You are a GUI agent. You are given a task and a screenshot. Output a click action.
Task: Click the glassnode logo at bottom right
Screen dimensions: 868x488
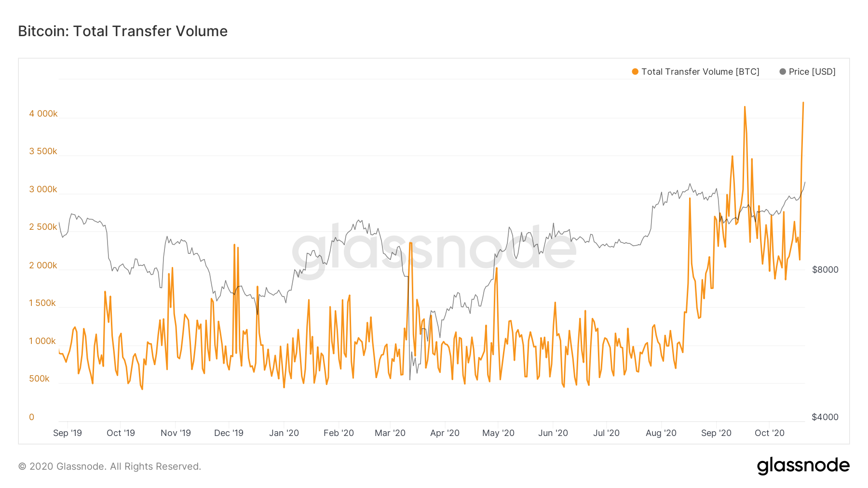click(x=803, y=466)
